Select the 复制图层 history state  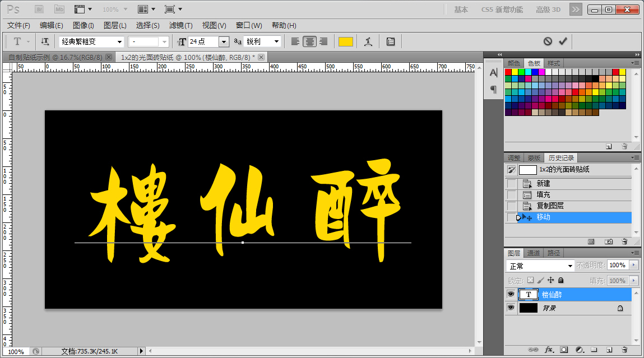click(568, 206)
